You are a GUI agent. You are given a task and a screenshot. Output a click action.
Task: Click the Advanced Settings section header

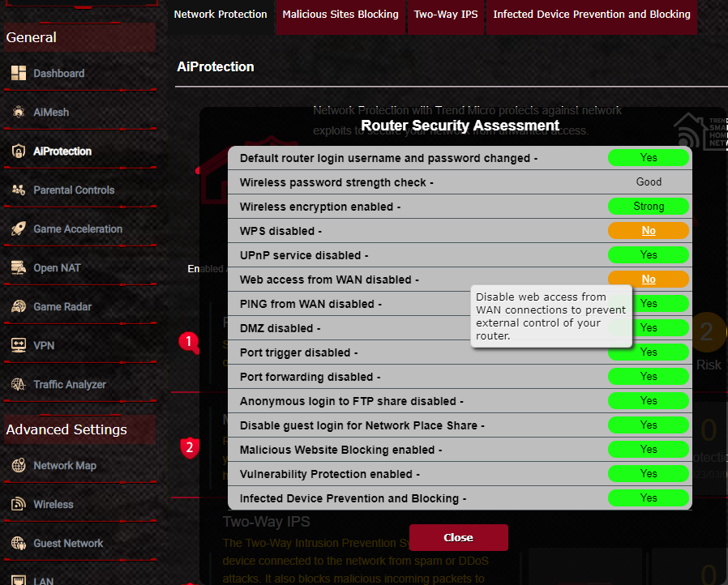tap(80, 429)
